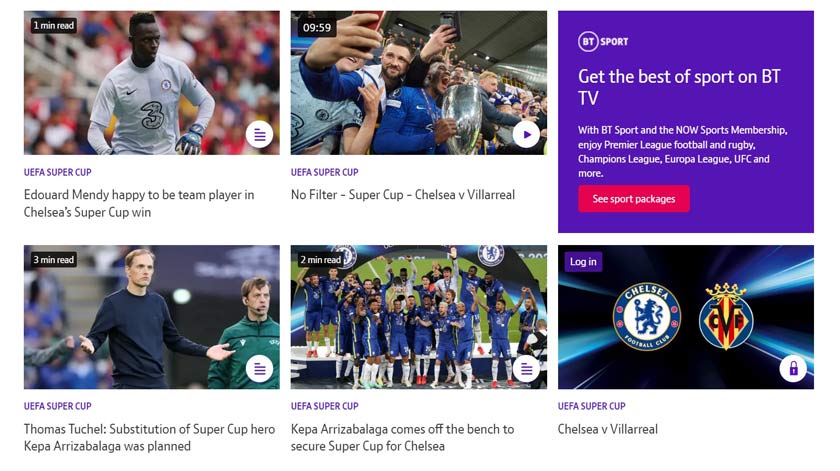Click the BT Sport logo
840x471 pixels.
pyautogui.click(x=603, y=41)
